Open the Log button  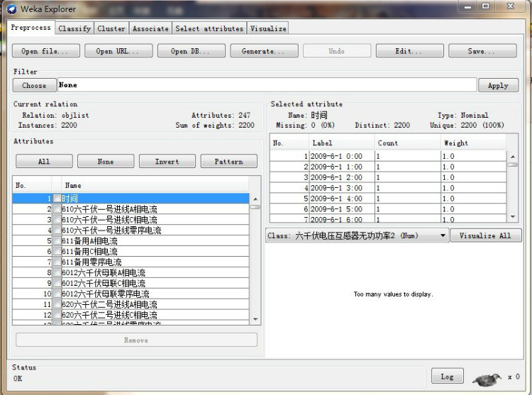click(x=447, y=376)
